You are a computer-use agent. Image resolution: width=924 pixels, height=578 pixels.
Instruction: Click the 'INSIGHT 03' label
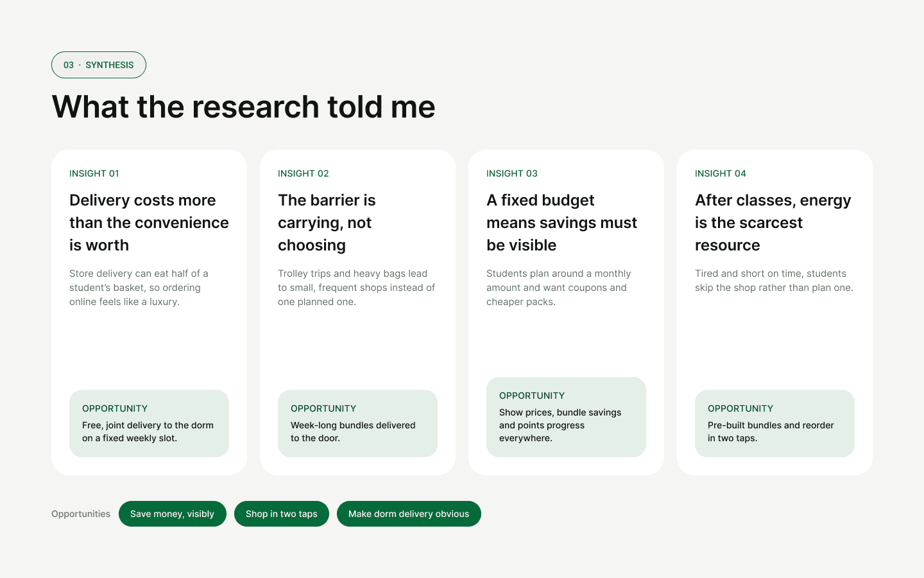tap(512, 173)
